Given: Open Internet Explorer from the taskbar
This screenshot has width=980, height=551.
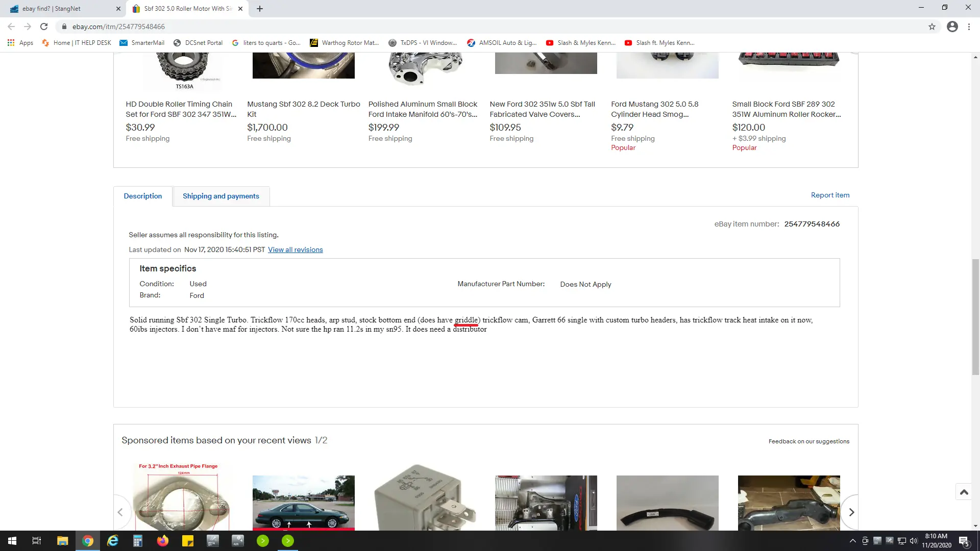Looking at the screenshot, I should (x=112, y=541).
